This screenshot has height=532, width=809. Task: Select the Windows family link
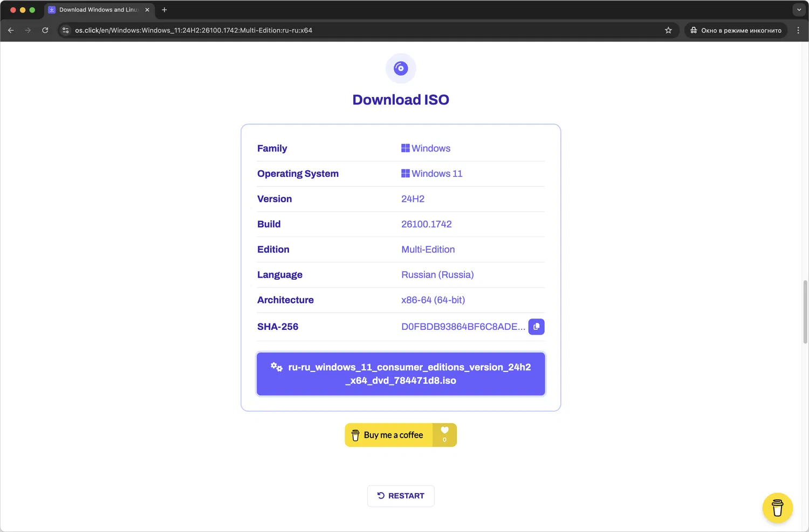(x=426, y=148)
